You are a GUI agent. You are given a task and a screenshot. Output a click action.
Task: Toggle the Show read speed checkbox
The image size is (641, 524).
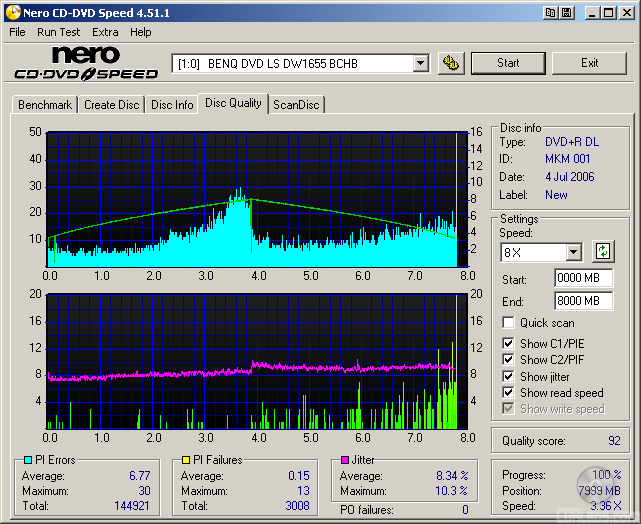pos(509,393)
